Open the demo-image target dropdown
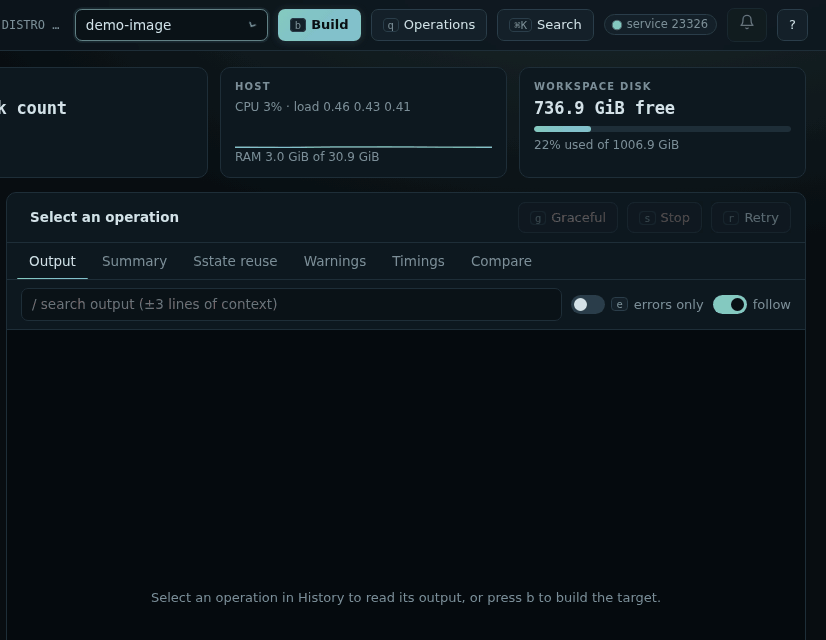This screenshot has width=826, height=640. click(171, 25)
